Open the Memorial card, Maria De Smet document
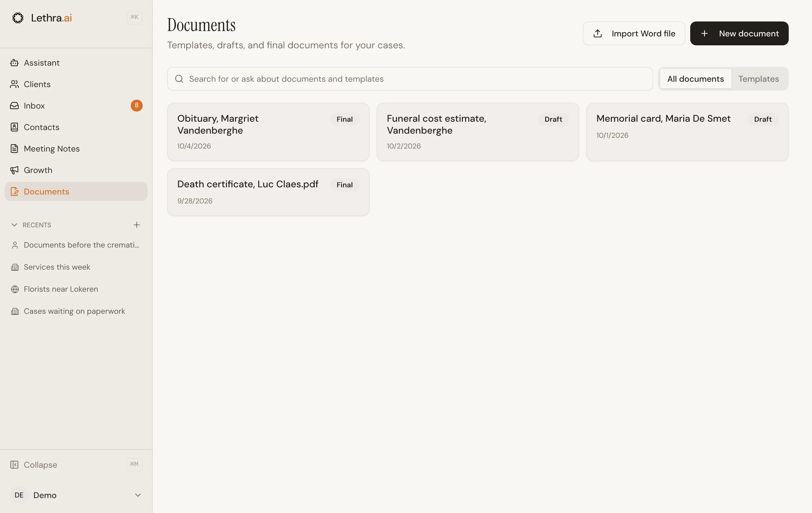The height and width of the screenshot is (513, 812). 687,132
